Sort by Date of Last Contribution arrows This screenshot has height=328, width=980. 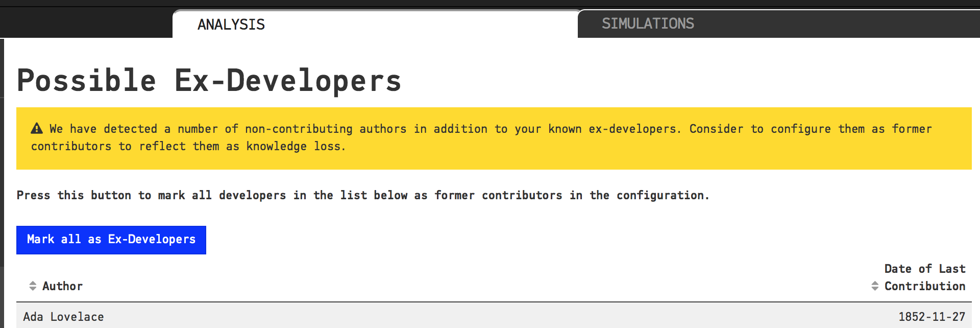875,286
